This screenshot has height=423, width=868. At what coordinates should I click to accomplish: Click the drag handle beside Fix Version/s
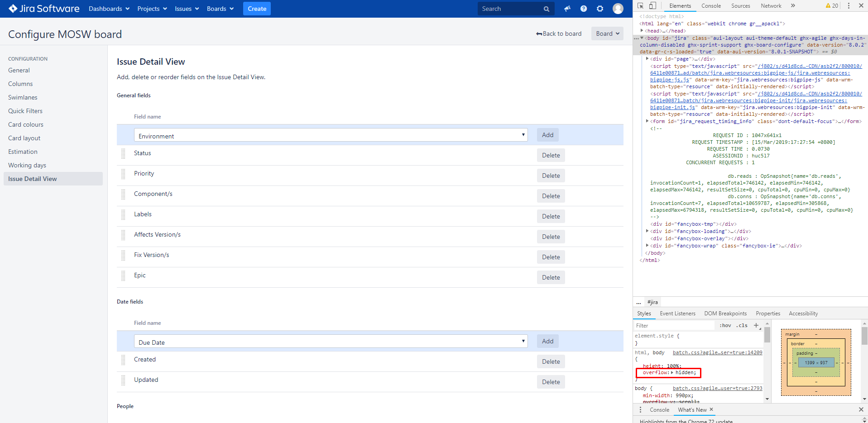(123, 255)
